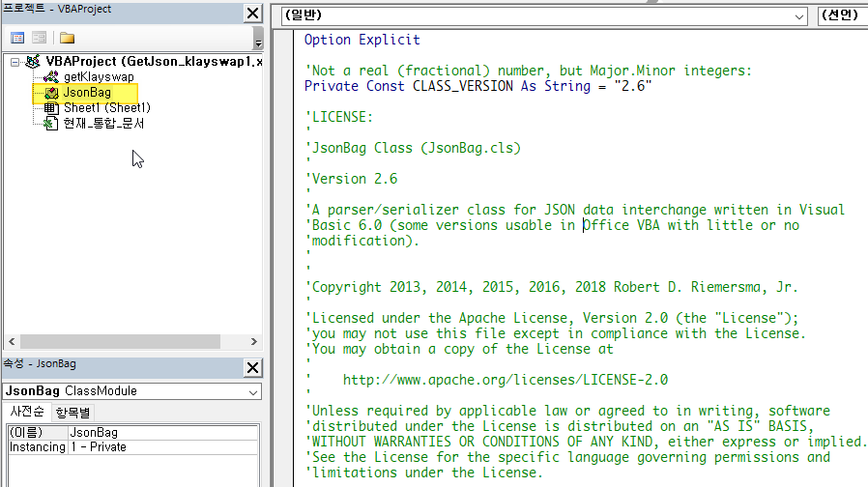Switch to the 사전순 properties tab

tap(27, 412)
